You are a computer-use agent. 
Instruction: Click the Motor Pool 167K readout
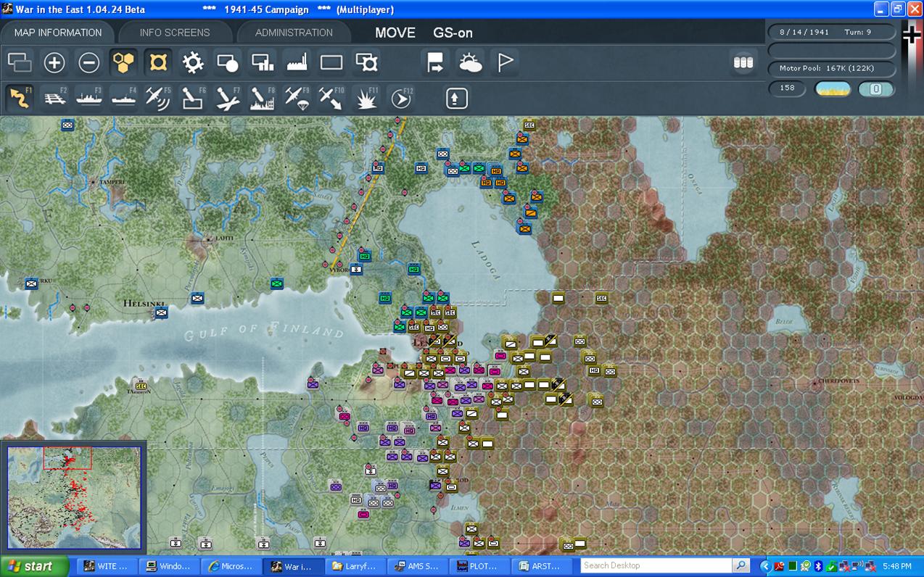click(831, 68)
